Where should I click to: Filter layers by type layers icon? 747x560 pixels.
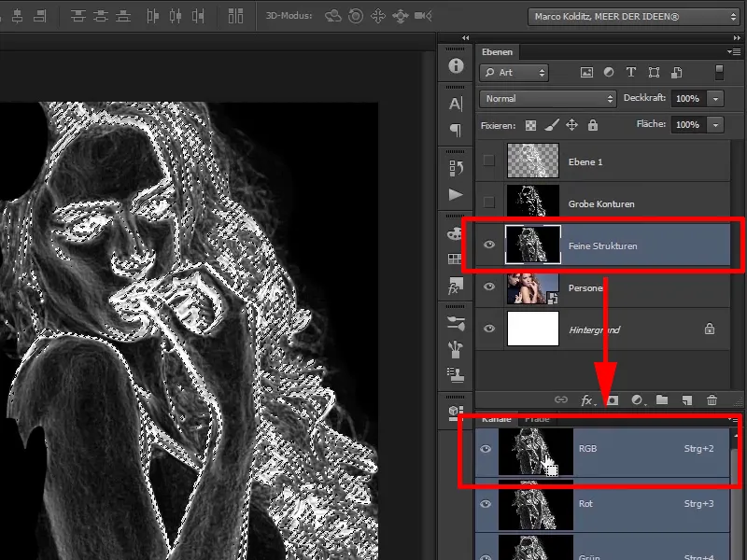[631, 73]
